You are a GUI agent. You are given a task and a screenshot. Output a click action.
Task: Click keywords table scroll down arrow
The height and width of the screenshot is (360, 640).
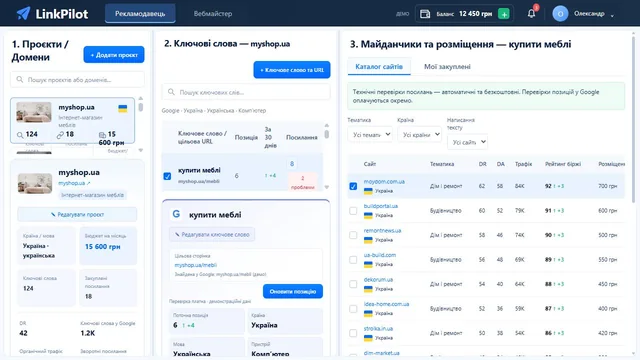pyautogui.click(x=327, y=187)
